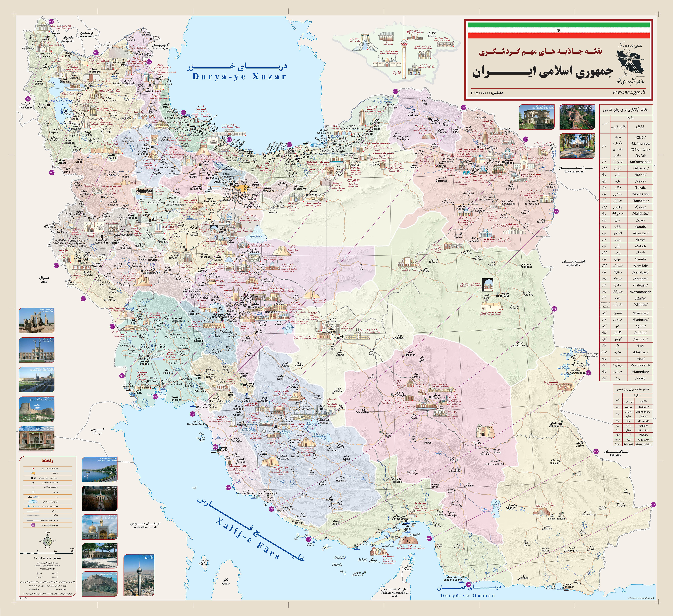Open the Bāq-e Šāhzāde Māhān photo

click(537, 117)
